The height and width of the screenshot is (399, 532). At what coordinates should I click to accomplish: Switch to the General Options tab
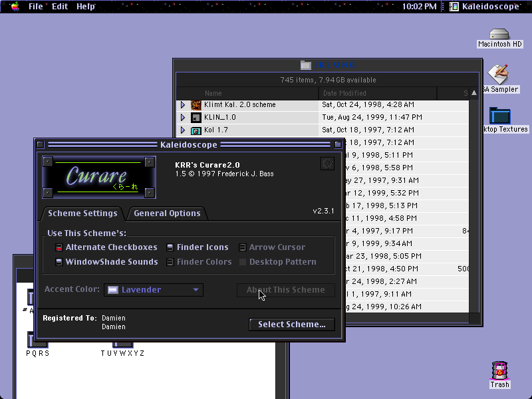(167, 213)
